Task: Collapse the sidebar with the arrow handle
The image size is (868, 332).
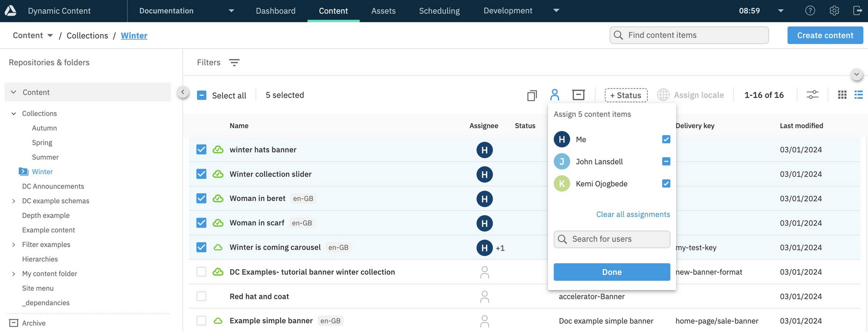Action: tap(183, 92)
